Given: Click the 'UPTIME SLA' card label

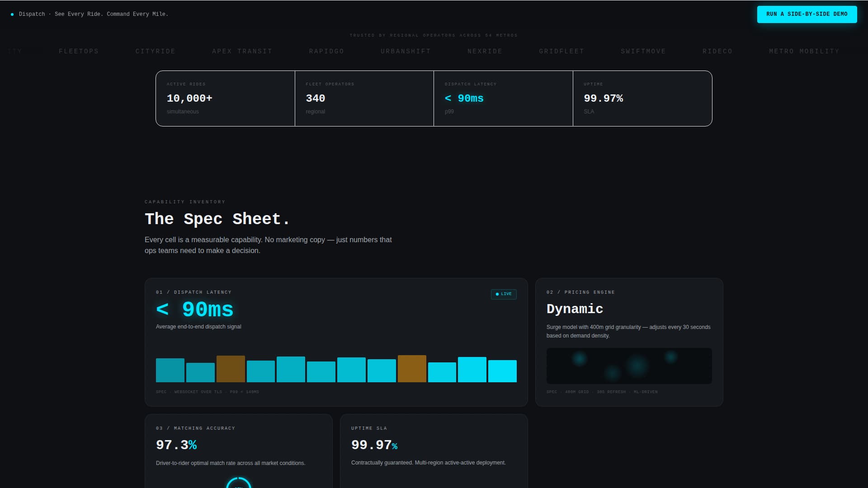Looking at the screenshot, I should pos(369,428).
